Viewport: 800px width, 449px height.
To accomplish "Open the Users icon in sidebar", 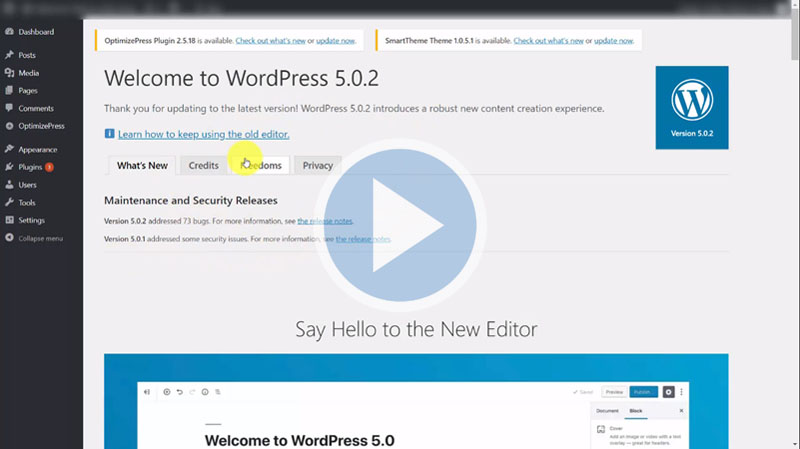I will (x=9, y=185).
